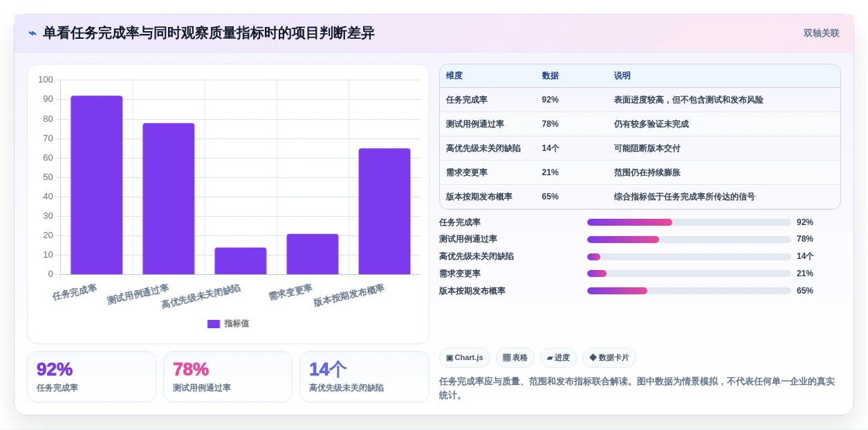Toggle the 指标值 legend swatch
The height and width of the screenshot is (430, 868).
point(214,323)
